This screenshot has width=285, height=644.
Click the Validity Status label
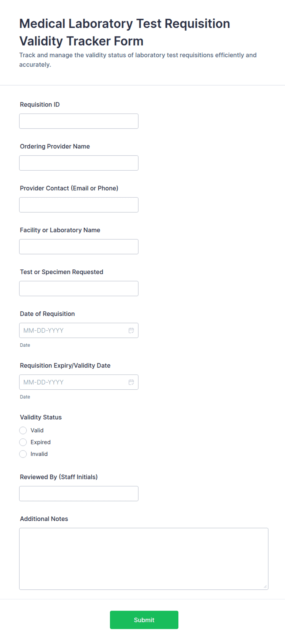(41, 417)
